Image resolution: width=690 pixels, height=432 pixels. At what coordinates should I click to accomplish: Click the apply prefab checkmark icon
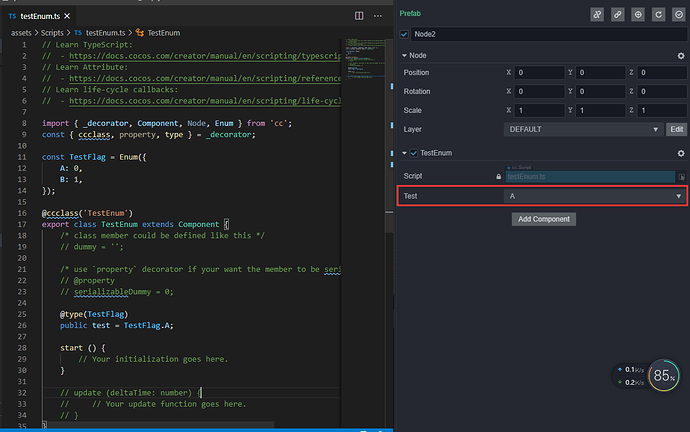pos(679,15)
